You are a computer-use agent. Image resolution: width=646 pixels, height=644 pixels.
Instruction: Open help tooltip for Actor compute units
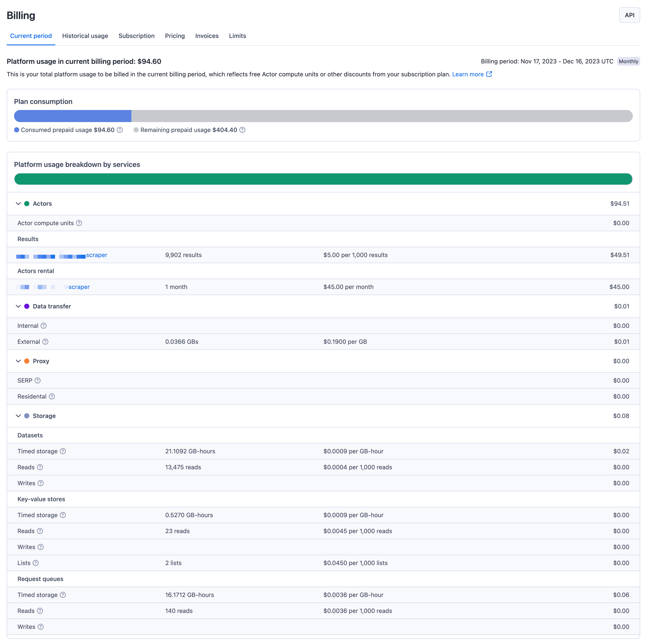79,223
